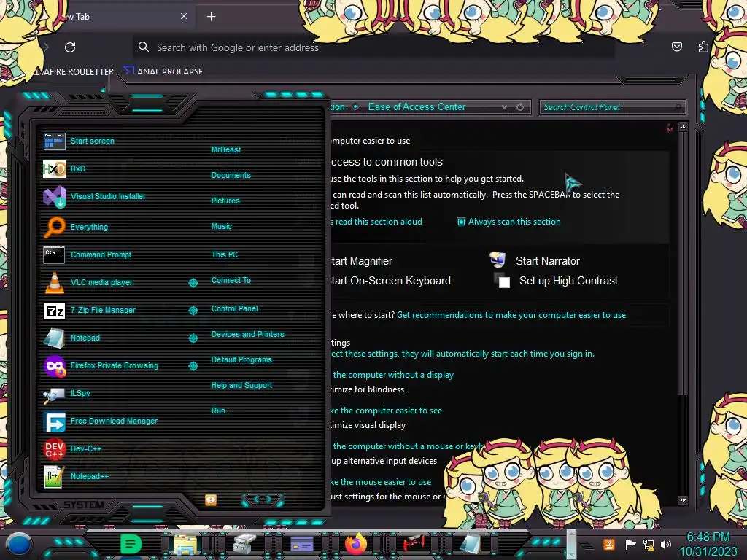747x560 pixels.
Task: Open Devices and Printers
Action: (248, 334)
